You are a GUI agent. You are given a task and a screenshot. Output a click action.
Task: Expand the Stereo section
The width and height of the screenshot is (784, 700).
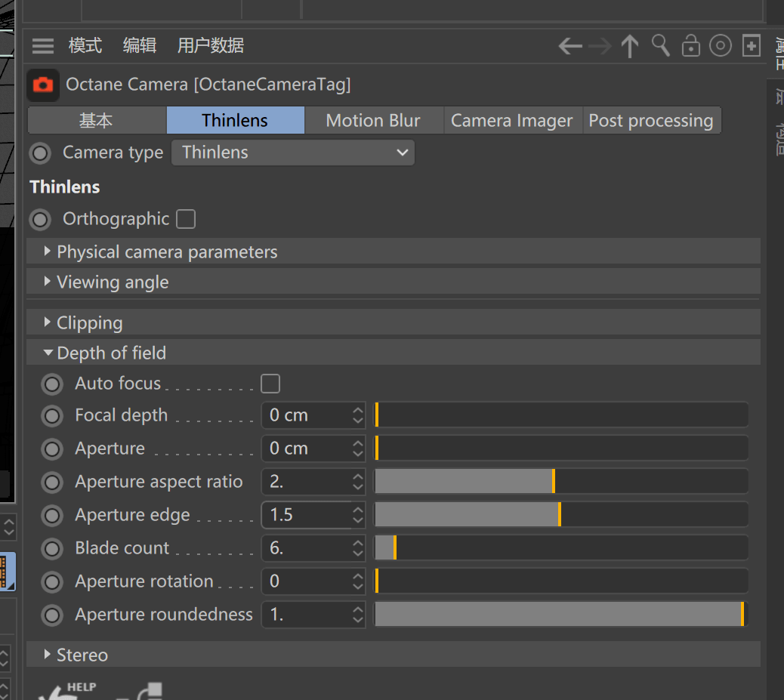(x=394, y=655)
